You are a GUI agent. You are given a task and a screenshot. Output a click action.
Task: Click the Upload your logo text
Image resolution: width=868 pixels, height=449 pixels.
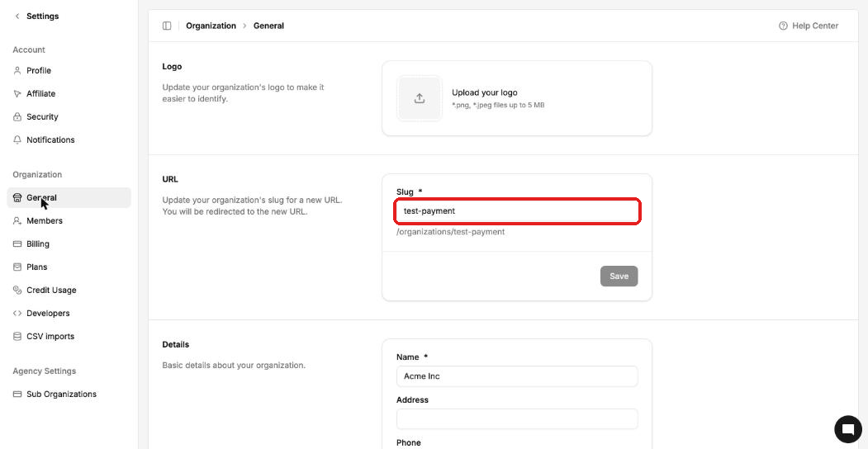[484, 93]
